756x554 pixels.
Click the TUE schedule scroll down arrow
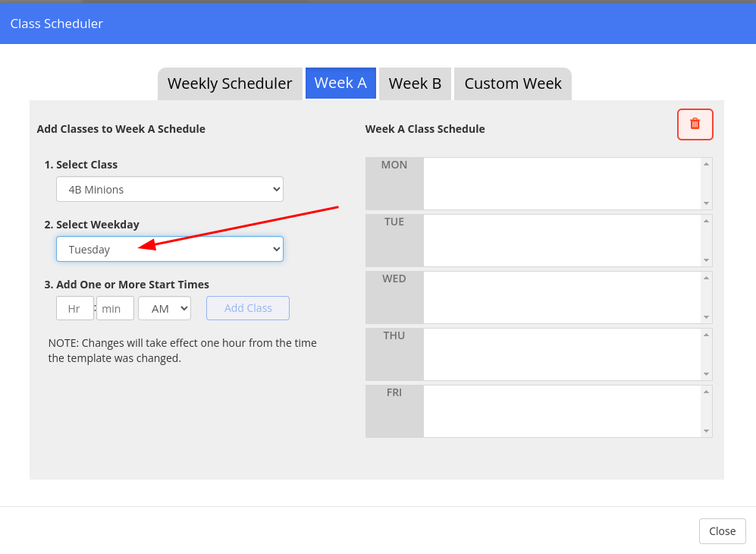[x=707, y=260]
